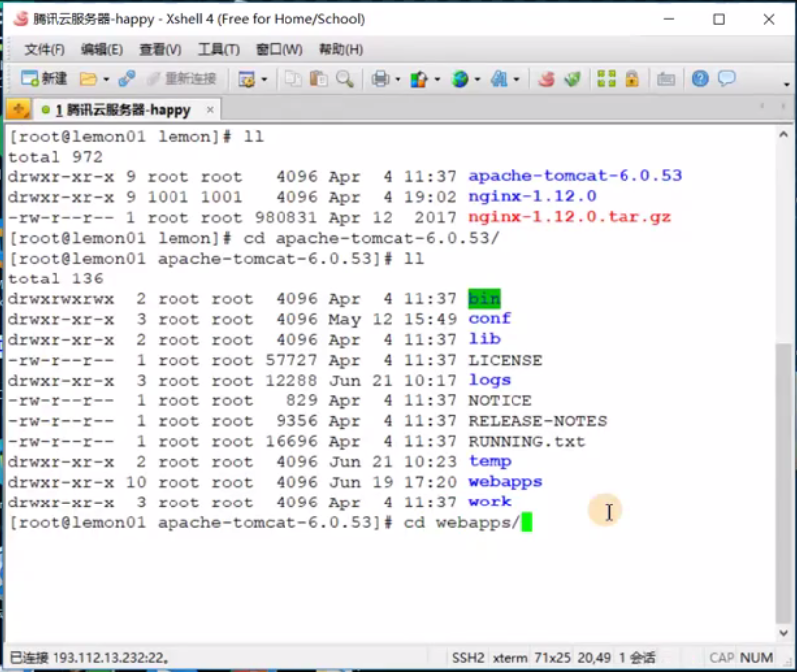Click SSH2 in status bar
The height and width of the screenshot is (672, 797).
click(x=468, y=658)
